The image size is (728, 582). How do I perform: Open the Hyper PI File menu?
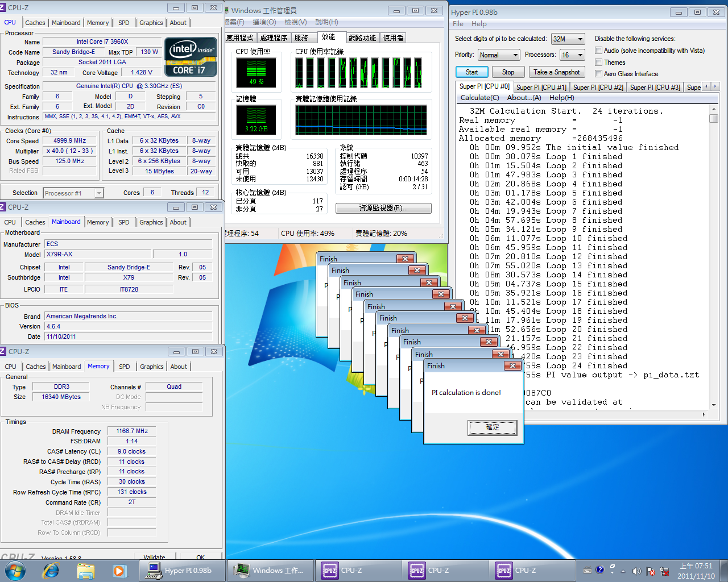pos(458,24)
